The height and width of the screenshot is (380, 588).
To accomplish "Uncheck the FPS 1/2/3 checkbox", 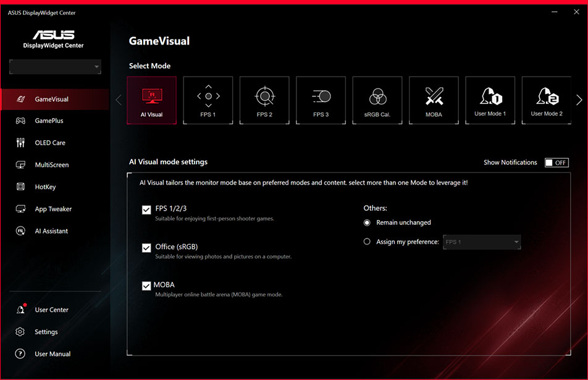I will pos(146,209).
